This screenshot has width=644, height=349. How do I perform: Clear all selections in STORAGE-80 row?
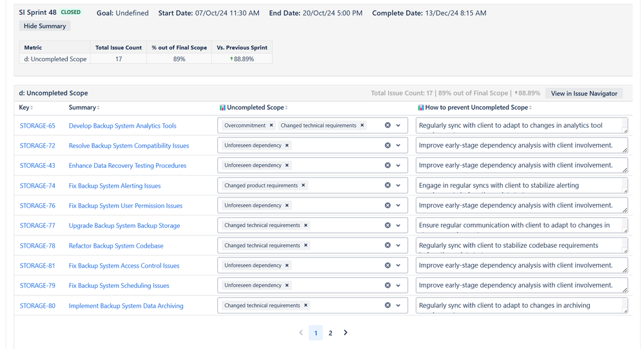[x=387, y=305]
